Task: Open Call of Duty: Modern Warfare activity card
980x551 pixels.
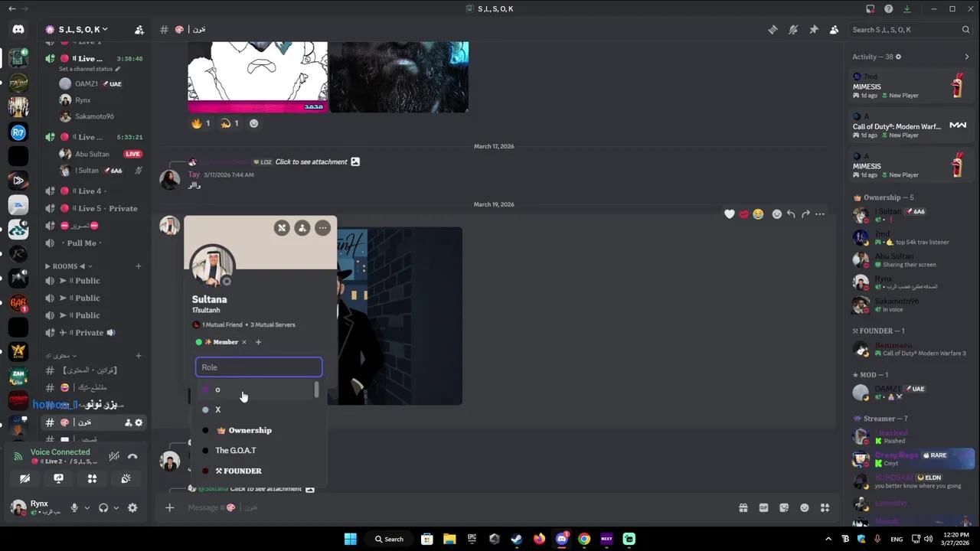Action: click(911, 126)
